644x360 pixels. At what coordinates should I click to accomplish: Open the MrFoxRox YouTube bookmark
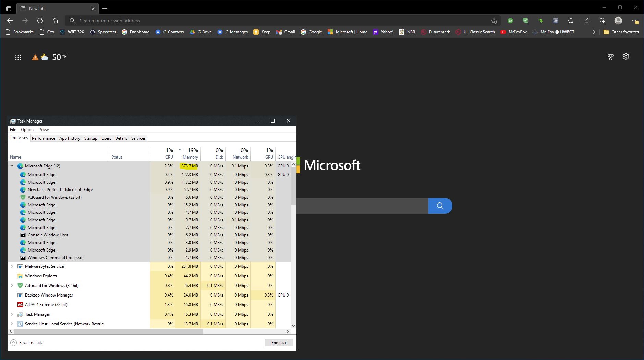[x=513, y=32]
